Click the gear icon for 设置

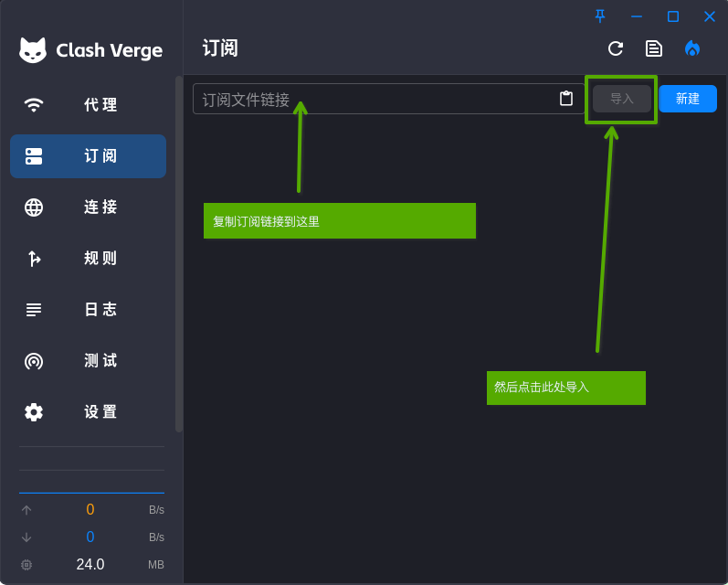point(34,412)
